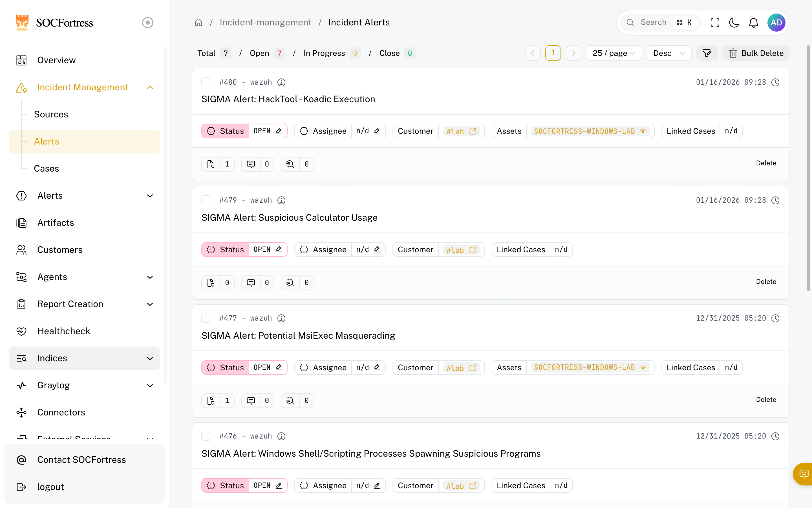Open IoC search on MsiExec Masquerading alert
The image size is (812, 508).
(297, 400)
